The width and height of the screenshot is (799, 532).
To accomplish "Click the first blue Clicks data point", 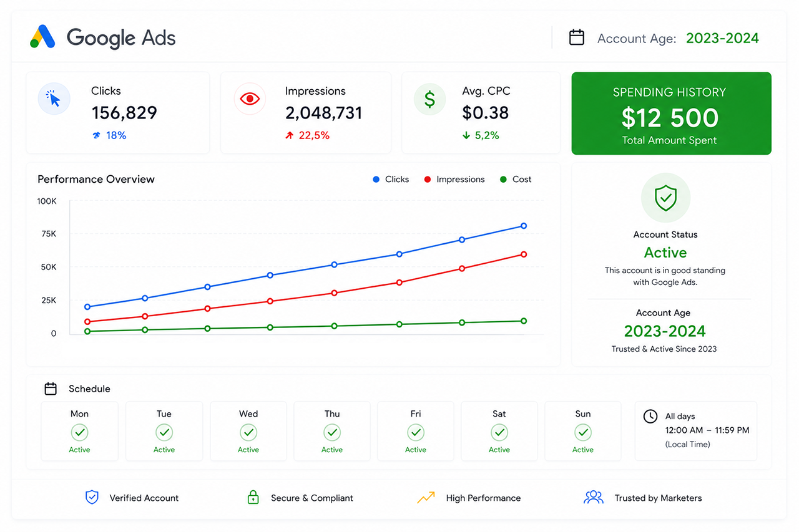I will (x=87, y=307).
